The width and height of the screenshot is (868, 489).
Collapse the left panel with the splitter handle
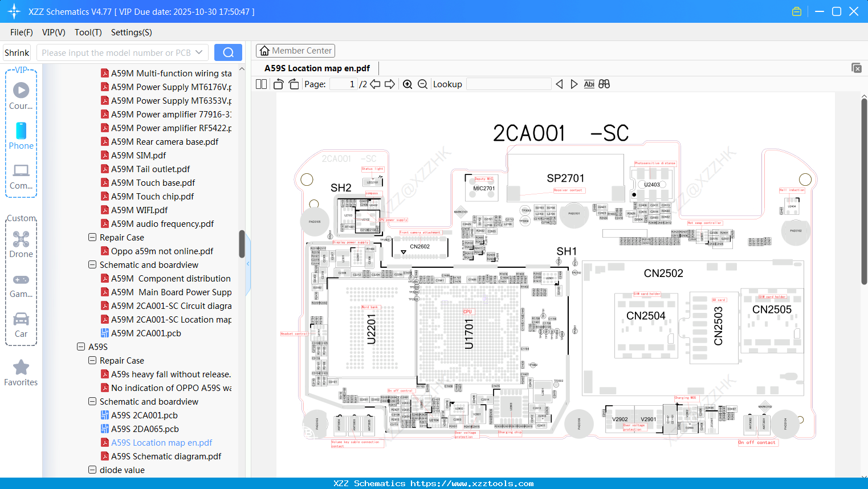pyautogui.click(x=248, y=264)
